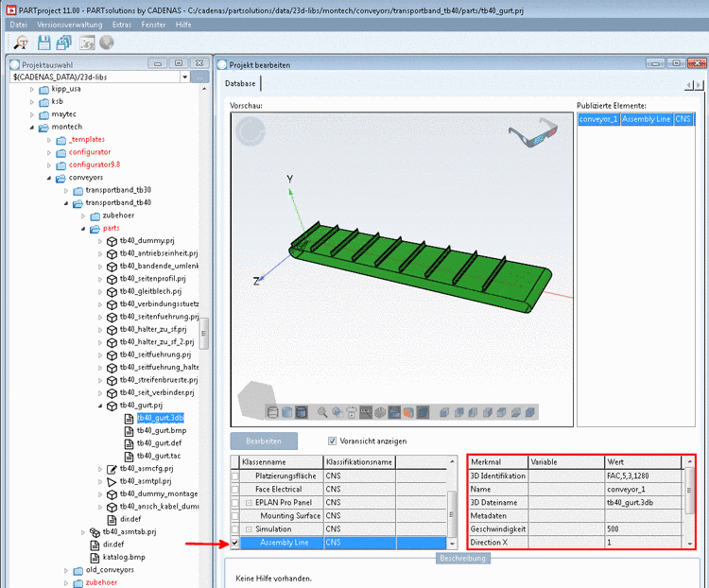The width and height of the screenshot is (709, 588).
Task: Collapse the montech folder
Action: click(31, 127)
